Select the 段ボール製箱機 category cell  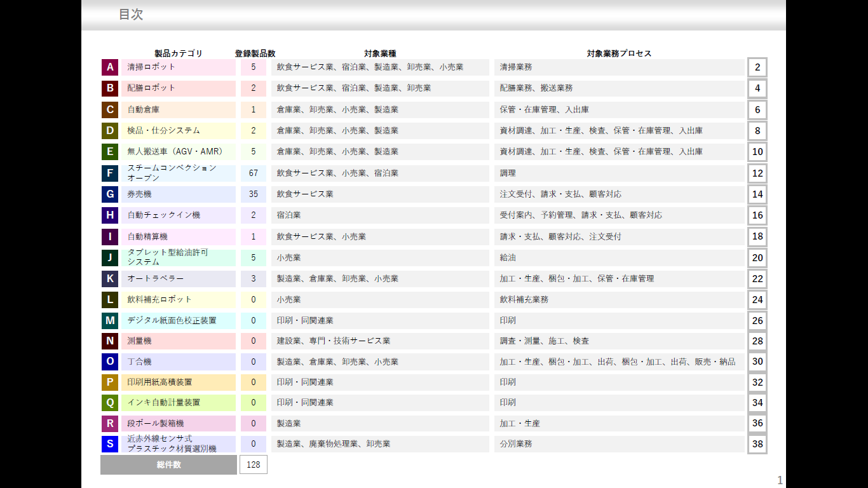coord(179,424)
